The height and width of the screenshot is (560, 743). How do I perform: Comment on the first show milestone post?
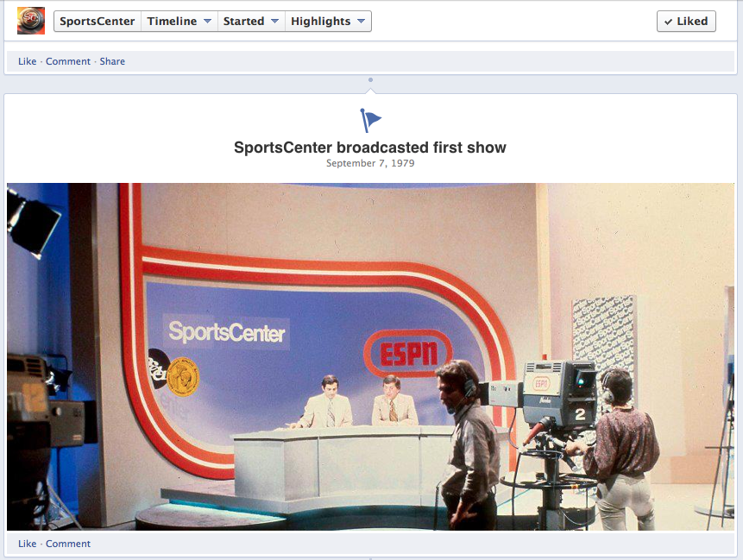[x=68, y=544]
